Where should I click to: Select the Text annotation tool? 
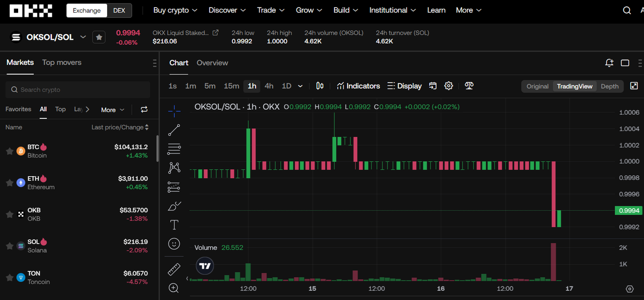click(174, 224)
